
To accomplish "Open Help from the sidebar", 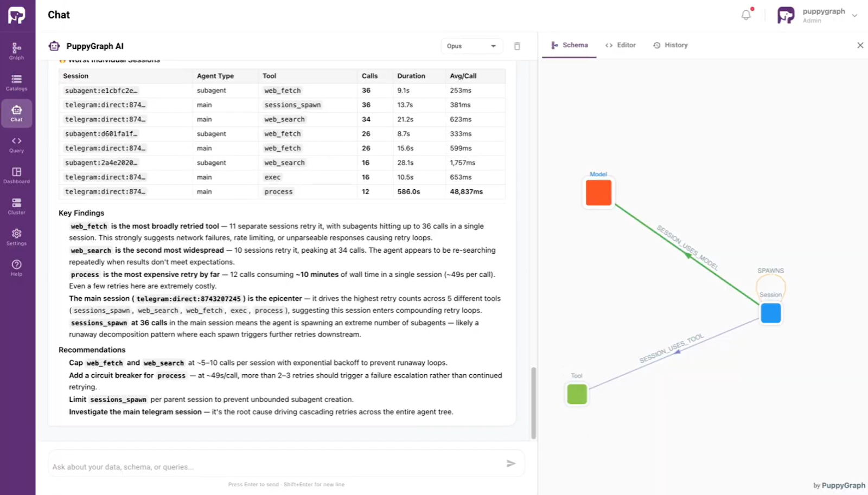I will (16, 268).
